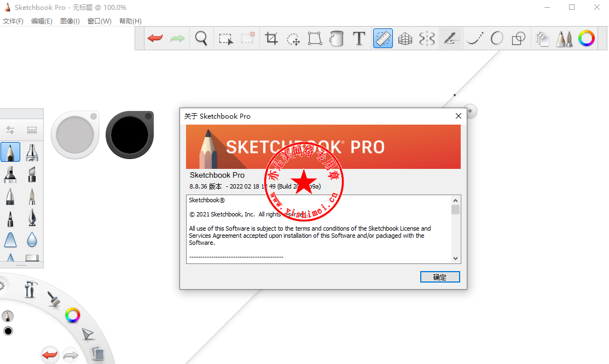Click the black color puck
609x364 pixels.
coord(130,135)
